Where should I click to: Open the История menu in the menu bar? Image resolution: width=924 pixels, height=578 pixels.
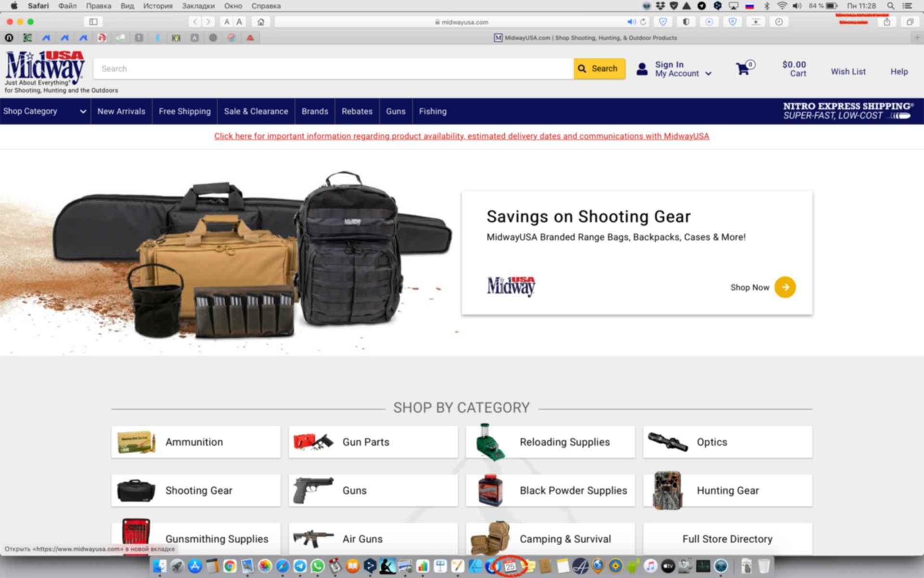(x=157, y=6)
